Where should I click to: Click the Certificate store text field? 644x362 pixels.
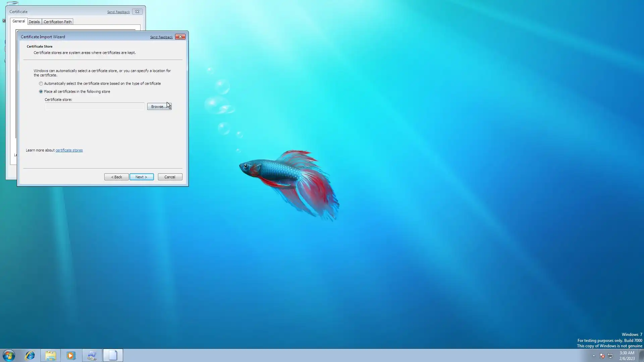[95, 107]
